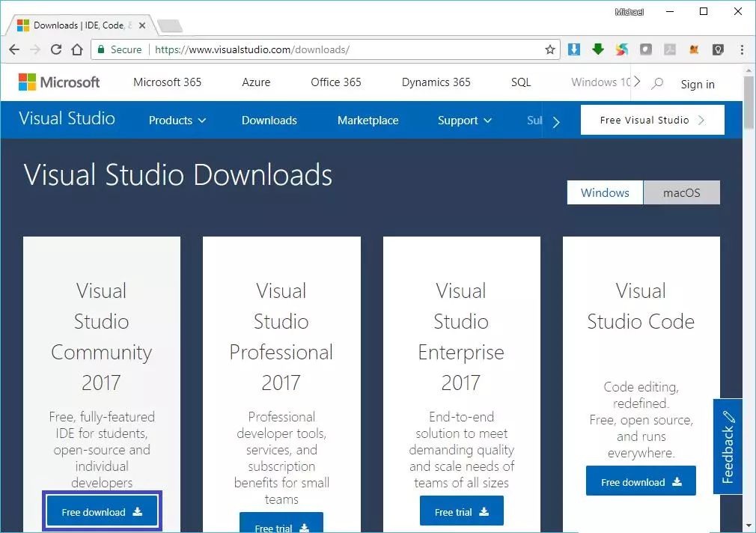Click the lightbulb extension icon
The image size is (756, 533).
tap(718, 49)
